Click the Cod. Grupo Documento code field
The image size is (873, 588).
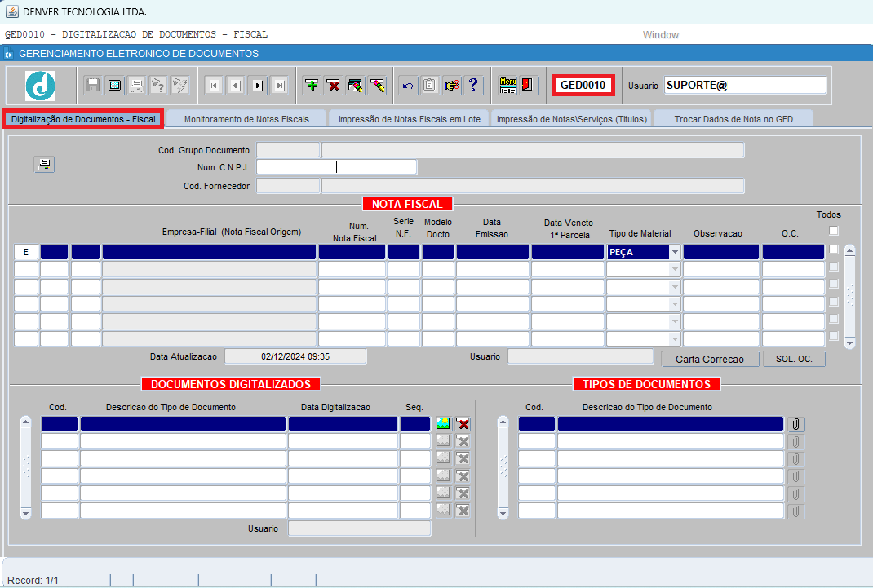(288, 149)
